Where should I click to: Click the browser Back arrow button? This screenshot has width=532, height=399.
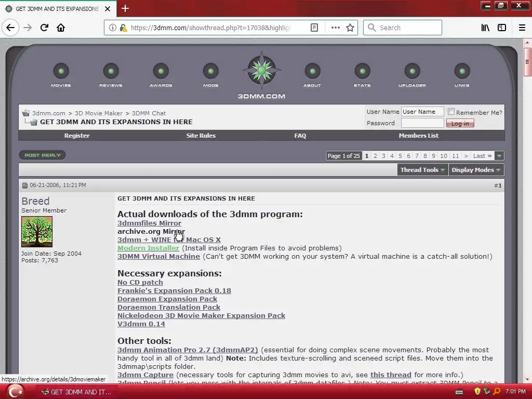coord(10,28)
